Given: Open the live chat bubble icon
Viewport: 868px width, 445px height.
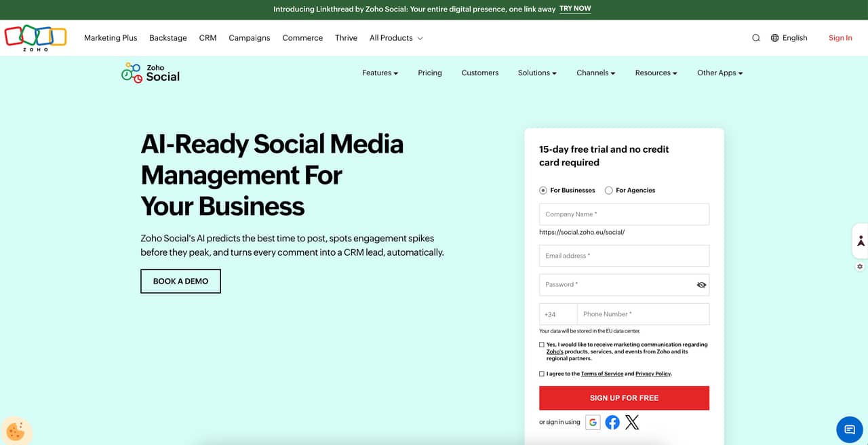Looking at the screenshot, I should [x=850, y=429].
